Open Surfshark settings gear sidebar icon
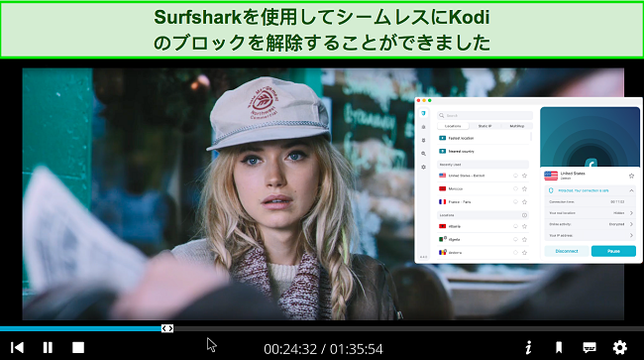 423,168
